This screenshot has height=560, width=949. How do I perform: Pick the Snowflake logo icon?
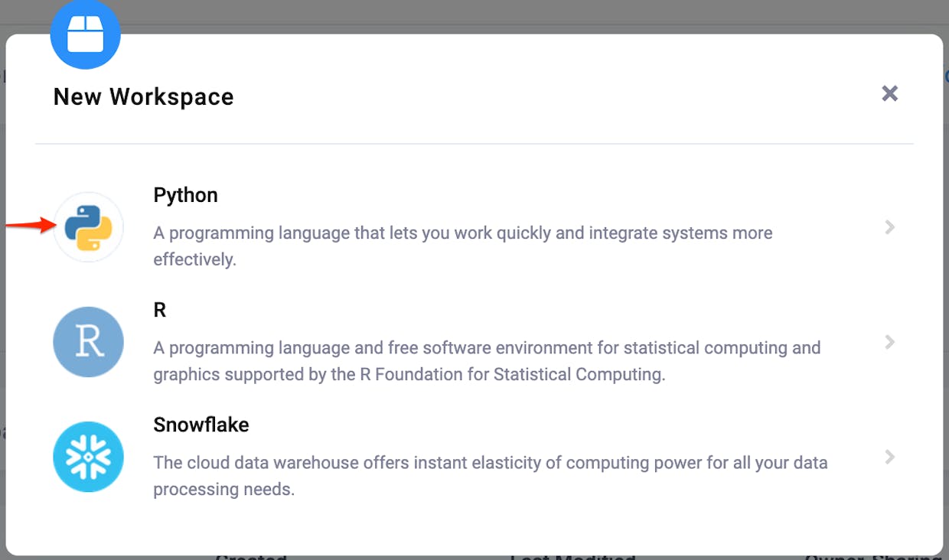[x=89, y=457]
